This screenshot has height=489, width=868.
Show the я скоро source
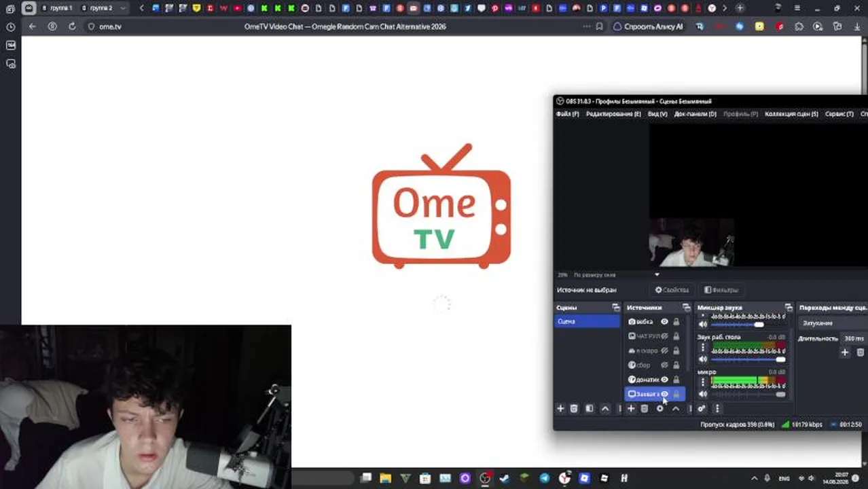tap(665, 350)
